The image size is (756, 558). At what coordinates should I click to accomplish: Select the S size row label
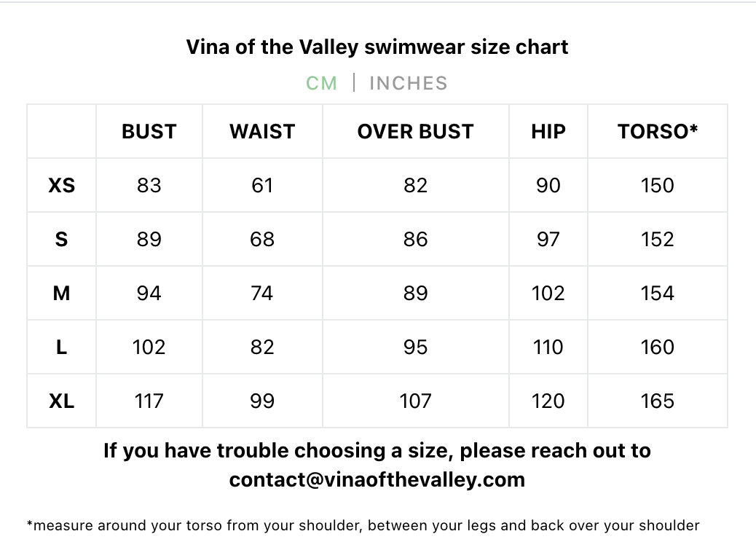61,239
